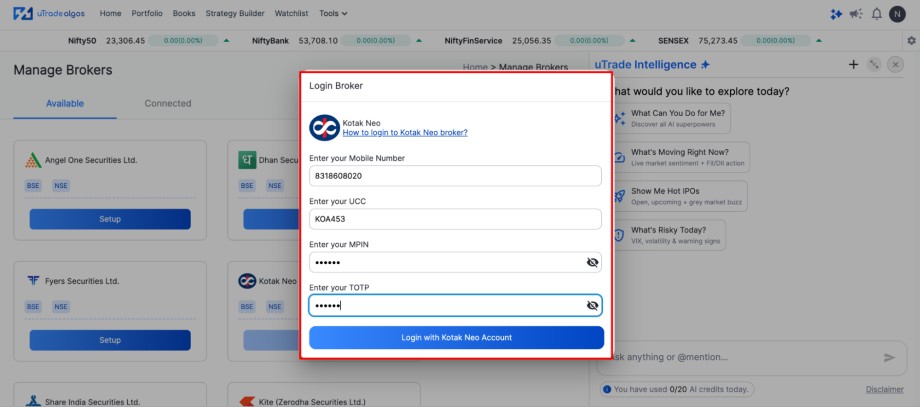Screen dimensions: 920x407
Task: Select What's Risky Today suggestion
Action: (668, 235)
